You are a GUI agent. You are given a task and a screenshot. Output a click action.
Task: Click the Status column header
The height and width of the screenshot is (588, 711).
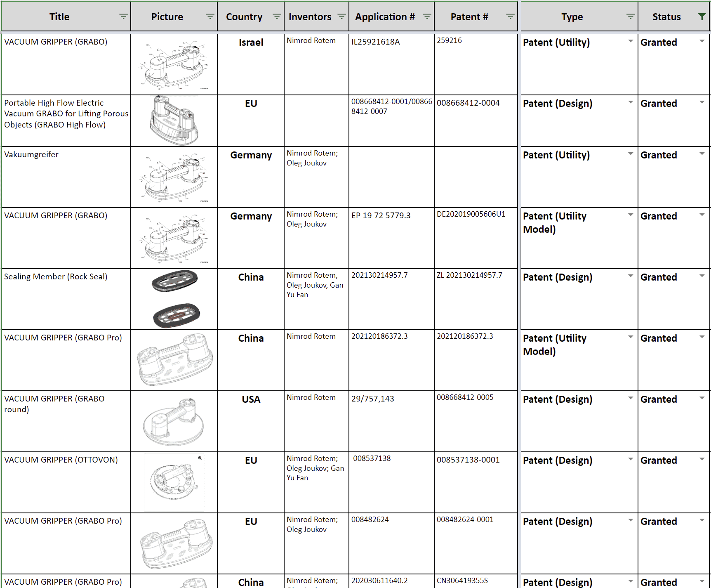[674, 17]
